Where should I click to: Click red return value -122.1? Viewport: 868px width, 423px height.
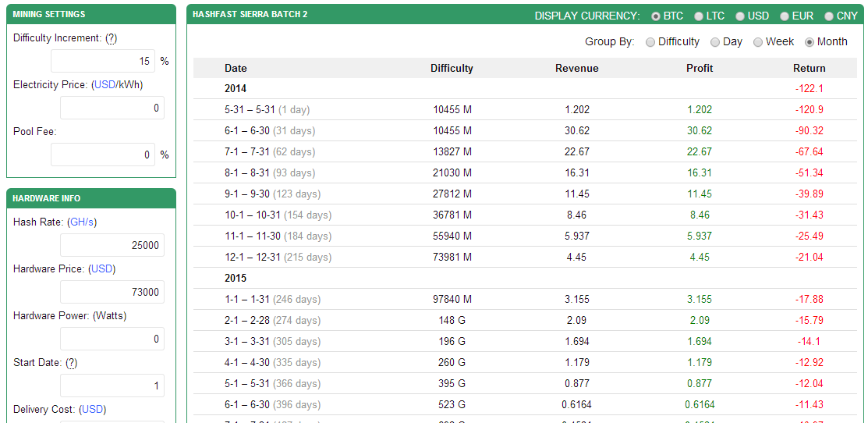(x=810, y=89)
